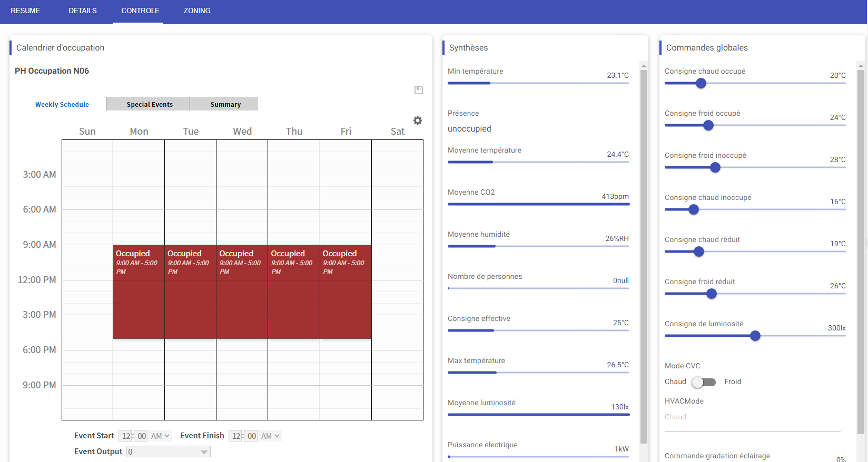Toggle the Mode CVC Chaud/Froid switch

tap(704, 382)
